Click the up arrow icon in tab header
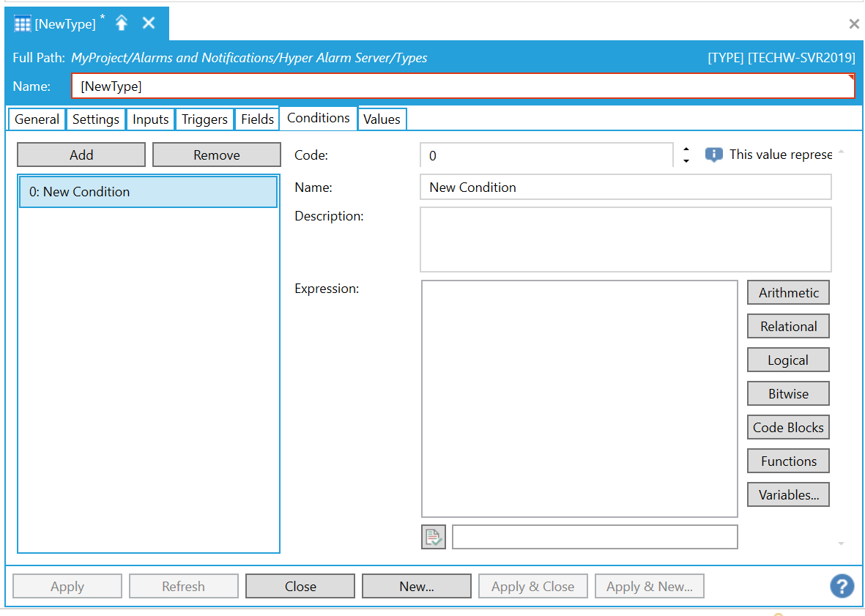This screenshot has width=865, height=616. click(x=122, y=23)
